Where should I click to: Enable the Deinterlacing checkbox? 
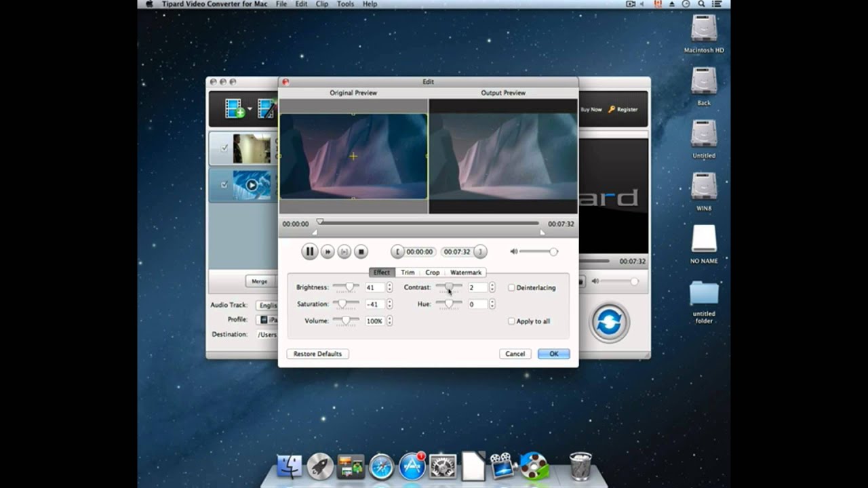(x=511, y=287)
